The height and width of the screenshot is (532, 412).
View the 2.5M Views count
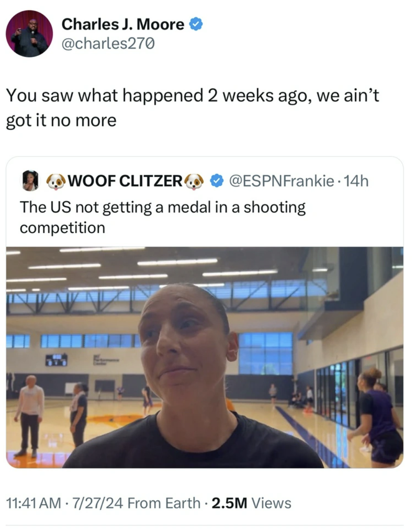251,503
